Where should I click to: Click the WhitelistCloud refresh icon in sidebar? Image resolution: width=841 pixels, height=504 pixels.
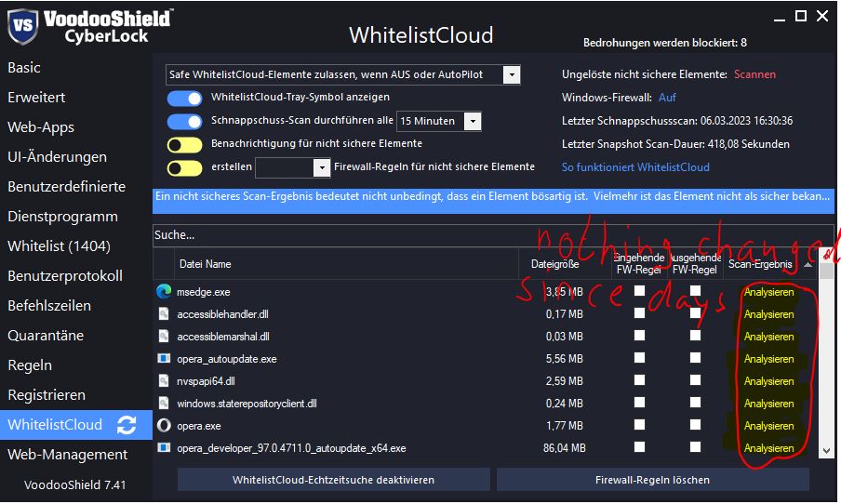tap(127, 425)
